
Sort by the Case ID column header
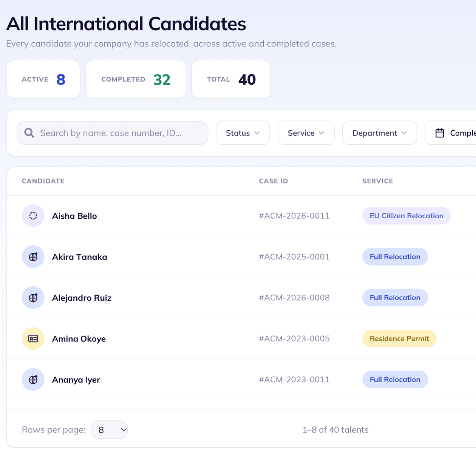[x=274, y=181]
